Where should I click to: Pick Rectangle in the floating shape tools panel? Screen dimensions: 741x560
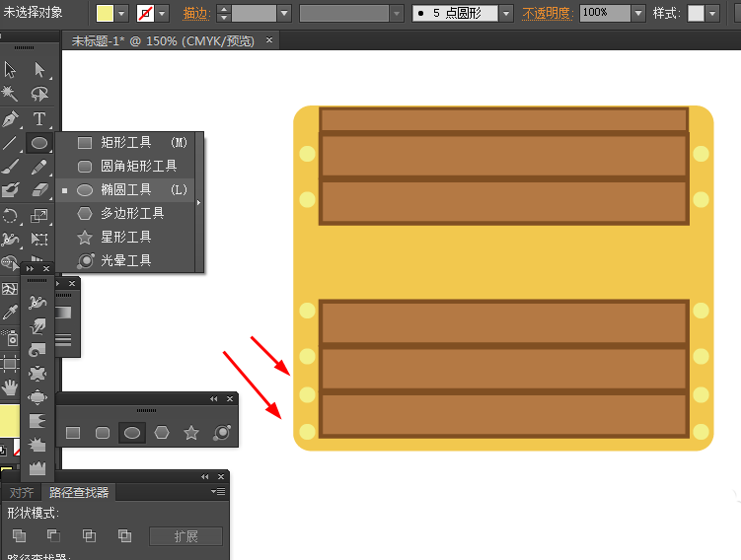(x=73, y=433)
